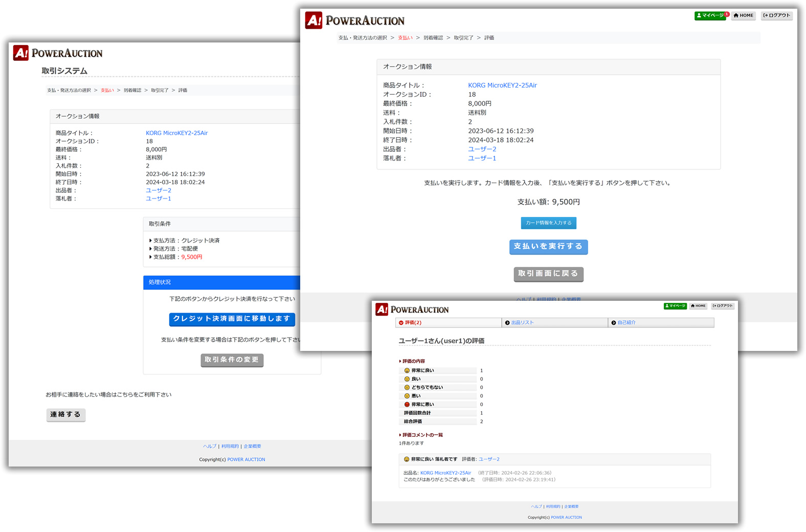Click the red notification badge on マイページ

point(727,14)
